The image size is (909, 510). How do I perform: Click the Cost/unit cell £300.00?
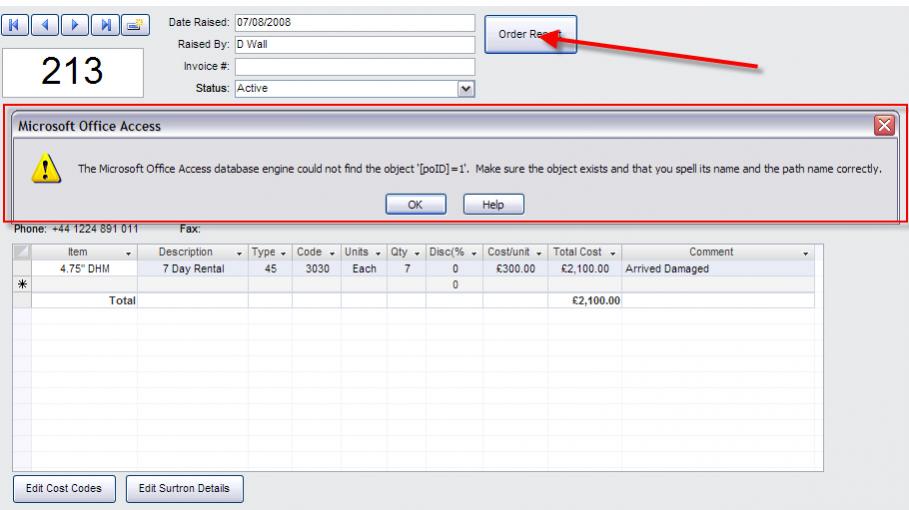pyautogui.click(x=515, y=268)
